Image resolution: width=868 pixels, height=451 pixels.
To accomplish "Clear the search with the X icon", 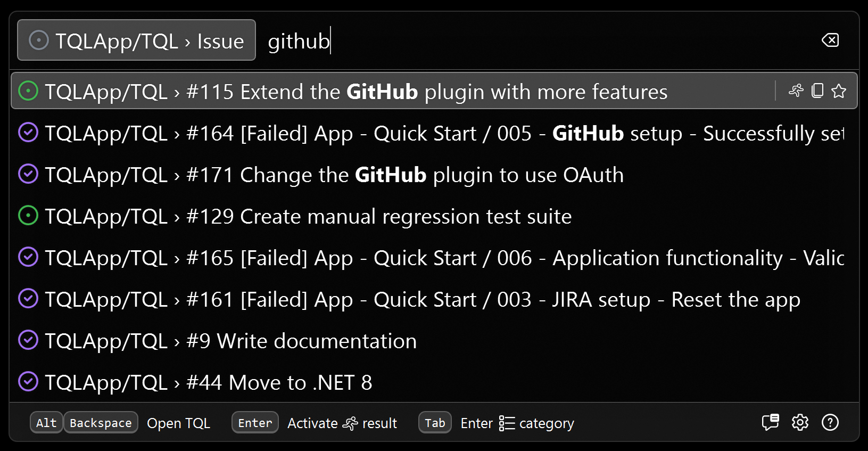I will (x=831, y=40).
